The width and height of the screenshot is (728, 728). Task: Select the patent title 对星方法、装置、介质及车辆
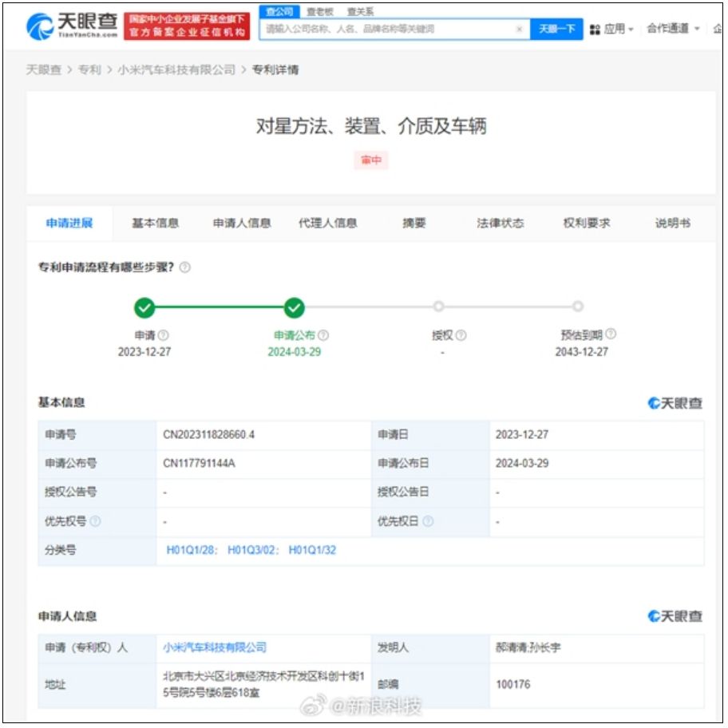pos(371,126)
